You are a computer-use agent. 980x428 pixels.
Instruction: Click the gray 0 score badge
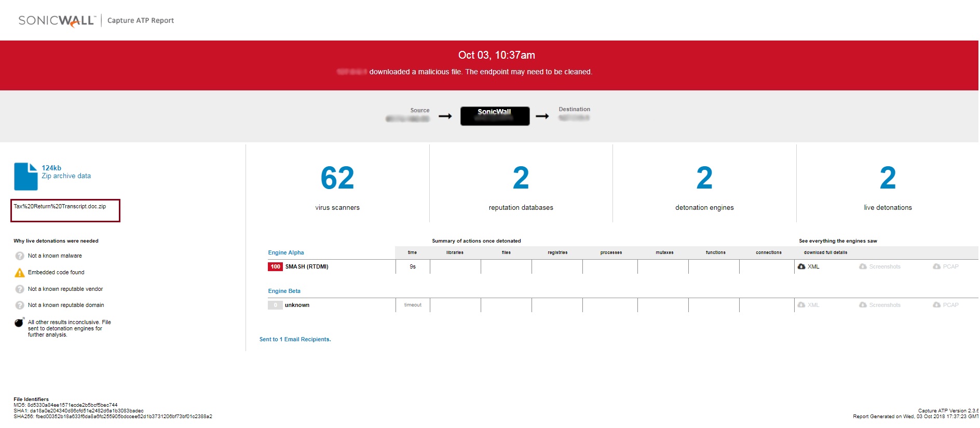pos(275,305)
